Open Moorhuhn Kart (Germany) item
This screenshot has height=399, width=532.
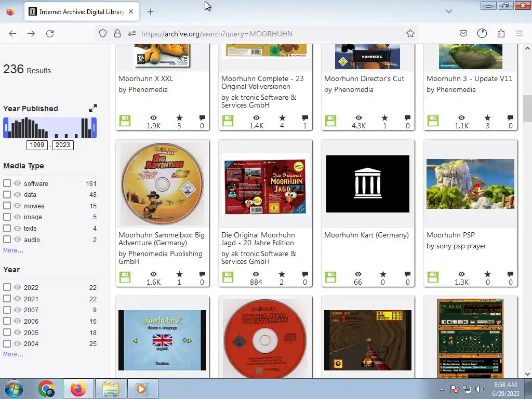pyautogui.click(x=366, y=235)
